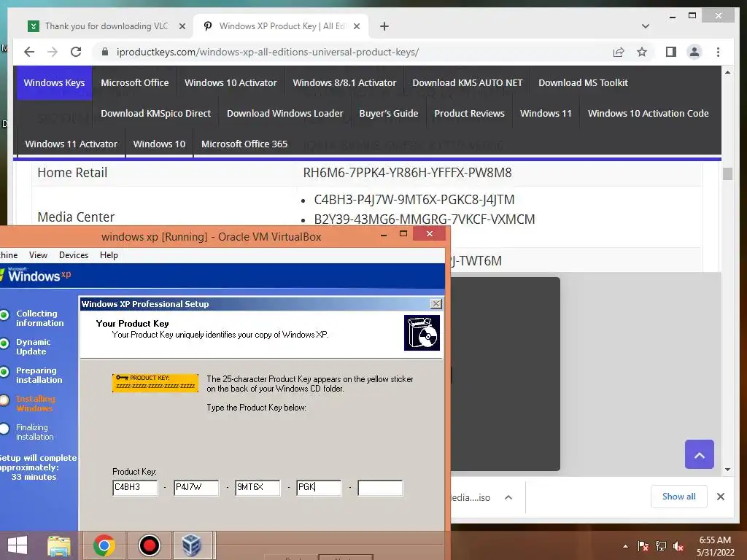The width and height of the screenshot is (747, 560).
Task: Click the key C4BH3-P4J7W-9MT6X-PGKC8-J4JTM
Action: [414, 200]
